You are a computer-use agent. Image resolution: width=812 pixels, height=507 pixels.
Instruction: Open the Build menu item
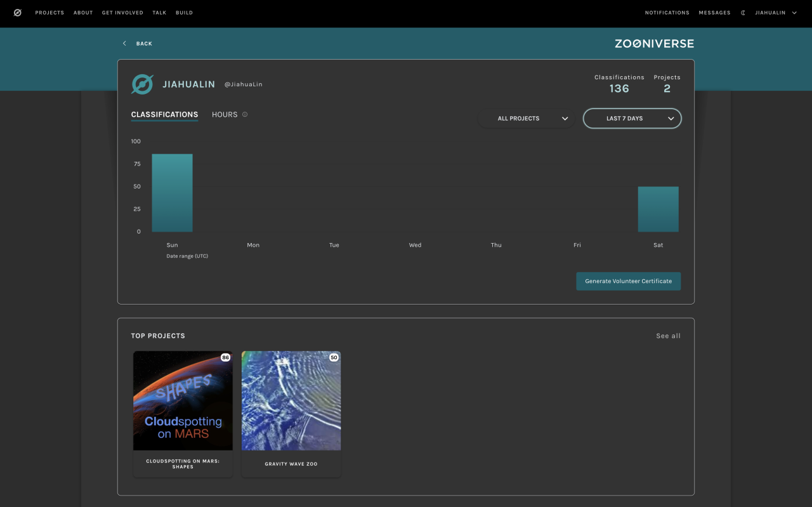pyautogui.click(x=184, y=13)
